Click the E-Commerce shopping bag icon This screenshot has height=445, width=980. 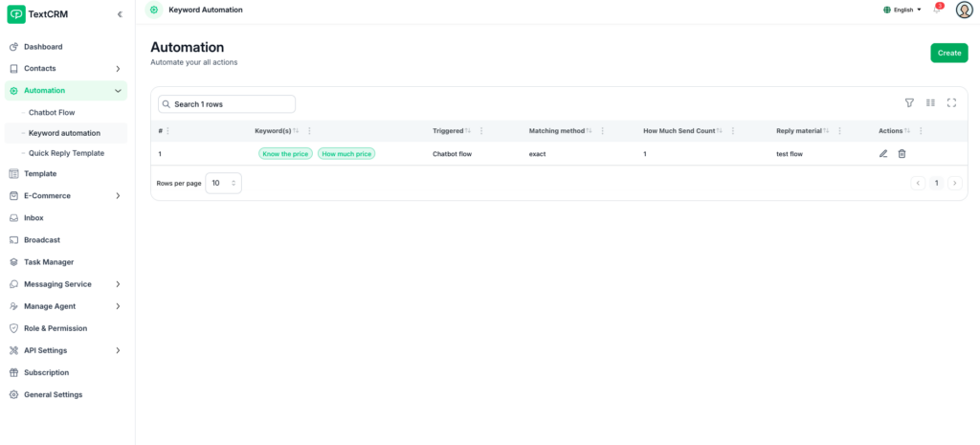13,195
